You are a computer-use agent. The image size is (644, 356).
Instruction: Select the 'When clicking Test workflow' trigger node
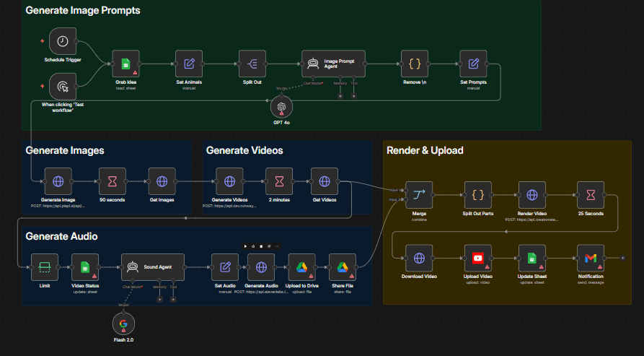tap(63, 87)
